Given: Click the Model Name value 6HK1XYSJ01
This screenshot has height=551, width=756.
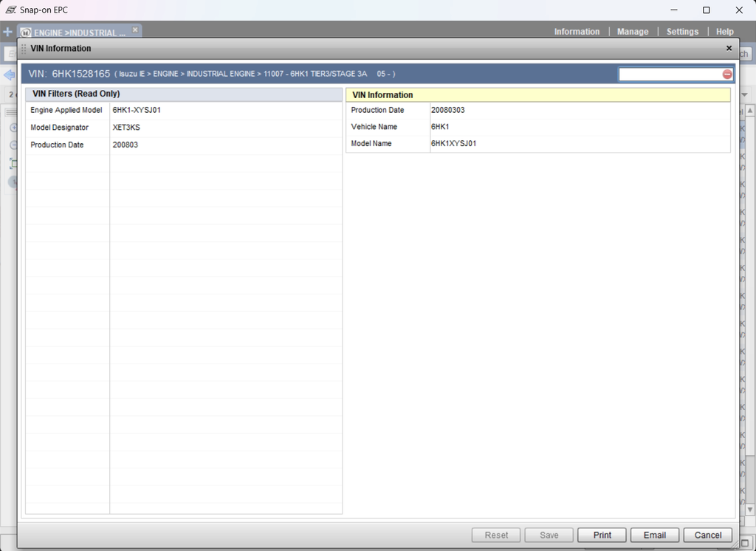Looking at the screenshot, I should point(453,144).
